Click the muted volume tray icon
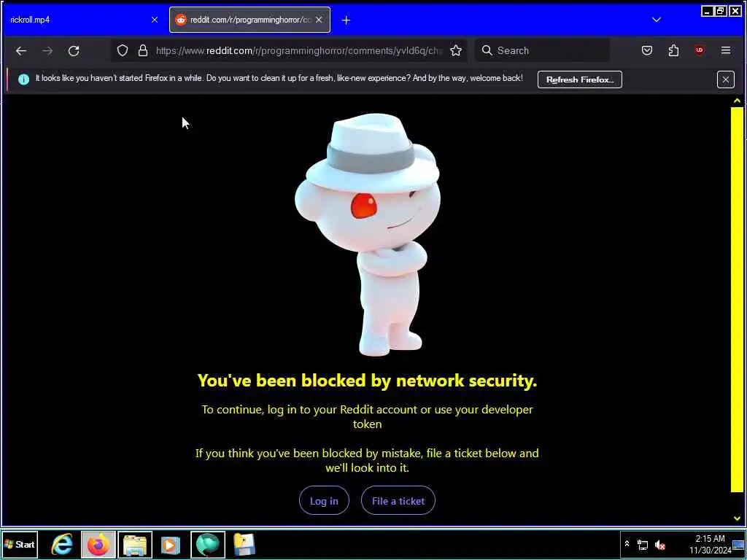Image resolution: width=747 pixels, height=560 pixels. click(x=660, y=545)
